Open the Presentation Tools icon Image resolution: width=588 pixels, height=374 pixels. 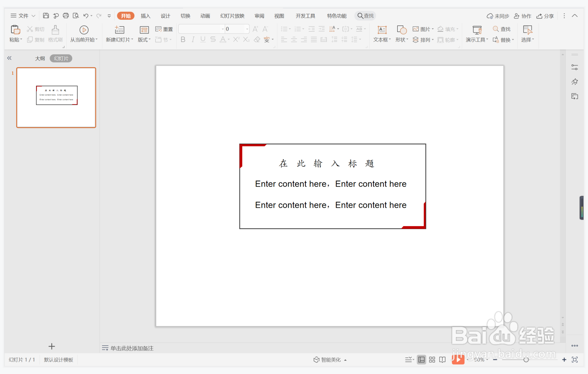[x=477, y=30]
